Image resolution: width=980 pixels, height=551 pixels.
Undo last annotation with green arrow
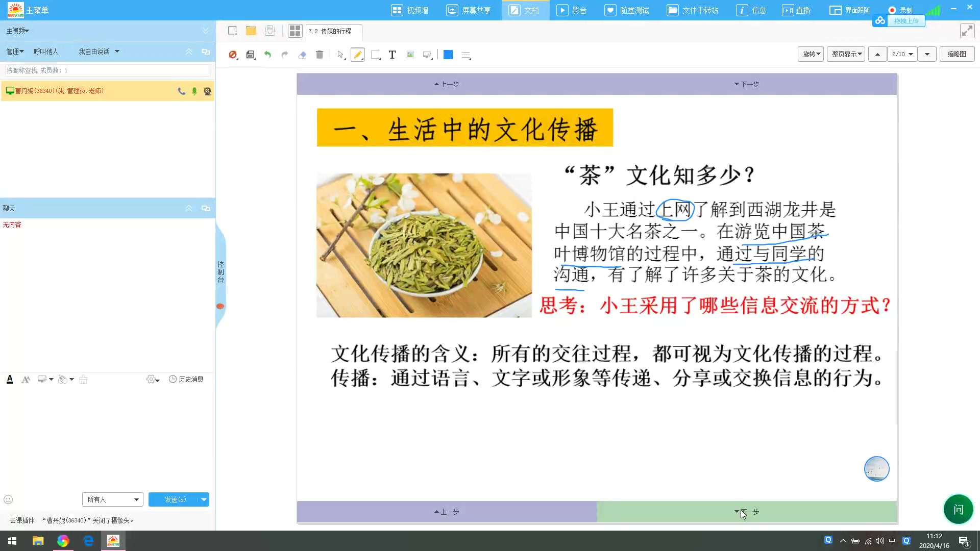click(267, 55)
